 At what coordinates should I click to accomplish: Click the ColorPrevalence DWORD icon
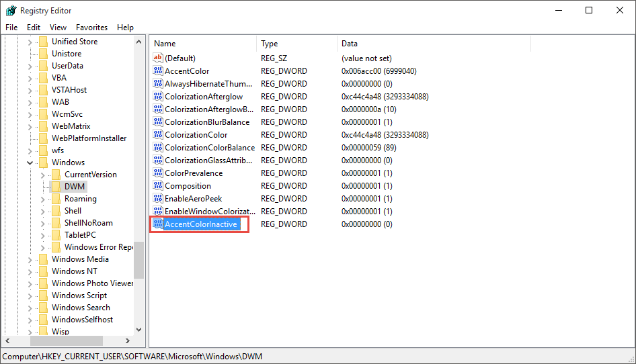tap(158, 173)
